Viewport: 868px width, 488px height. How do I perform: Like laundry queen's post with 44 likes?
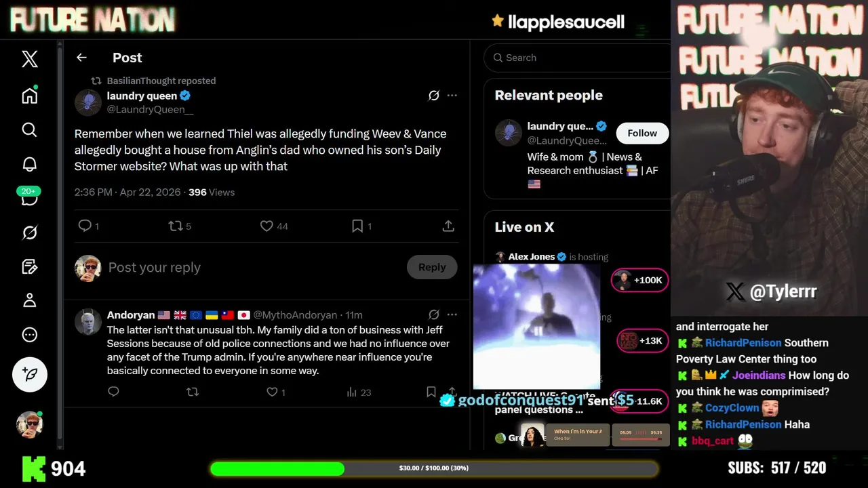click(x=274, y=226)
